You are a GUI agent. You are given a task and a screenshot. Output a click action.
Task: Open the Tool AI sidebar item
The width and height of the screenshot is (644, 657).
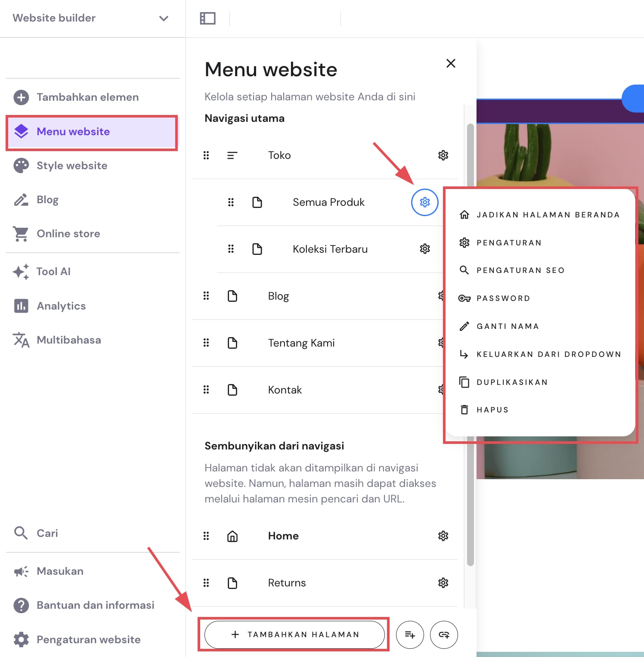(x=53, y=272)
